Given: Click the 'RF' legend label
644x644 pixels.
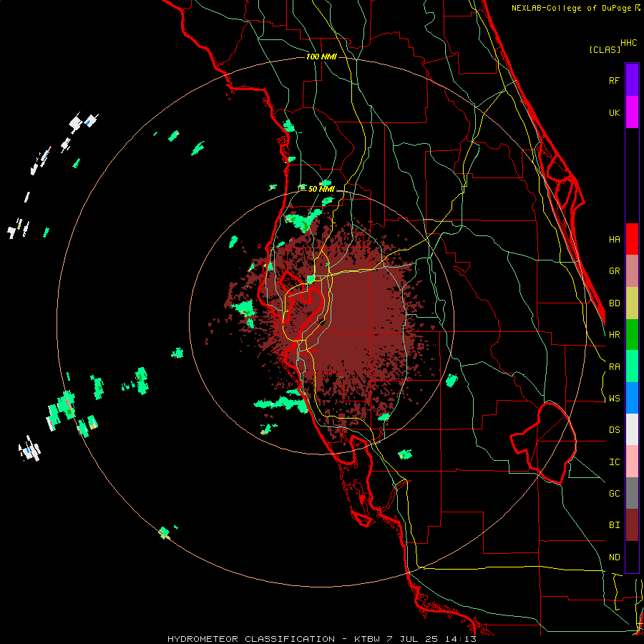Looking at the screenshot, I should [615, 80].
